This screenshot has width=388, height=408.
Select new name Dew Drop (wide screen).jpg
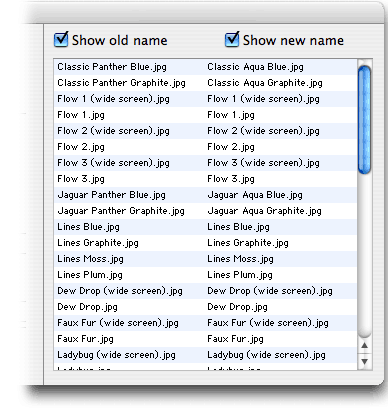pyautogui.click(x=270, y=291)
